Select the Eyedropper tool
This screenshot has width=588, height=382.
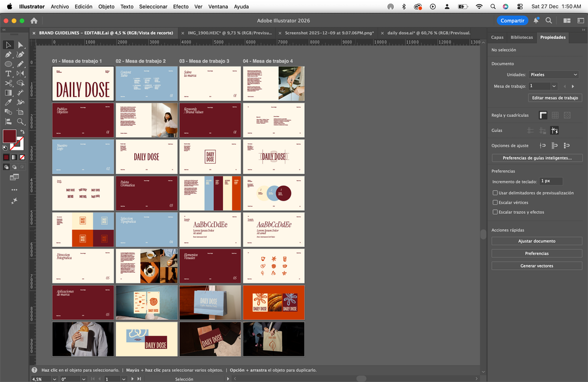tap(8, 102)
